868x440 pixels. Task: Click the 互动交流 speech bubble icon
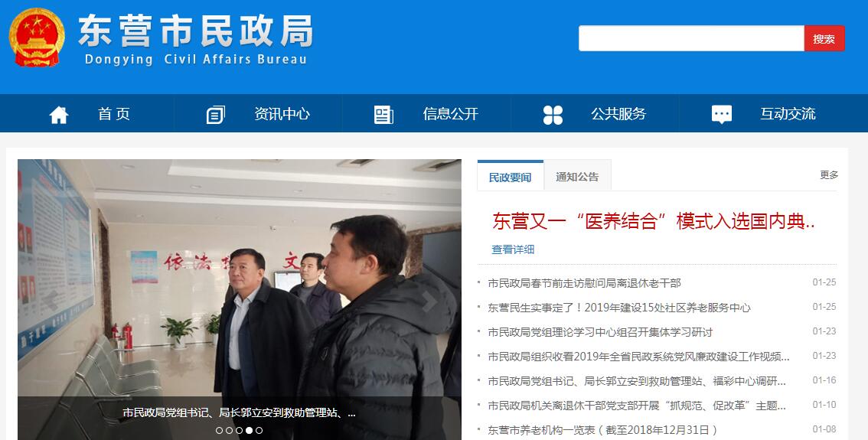tap(721, 115)
